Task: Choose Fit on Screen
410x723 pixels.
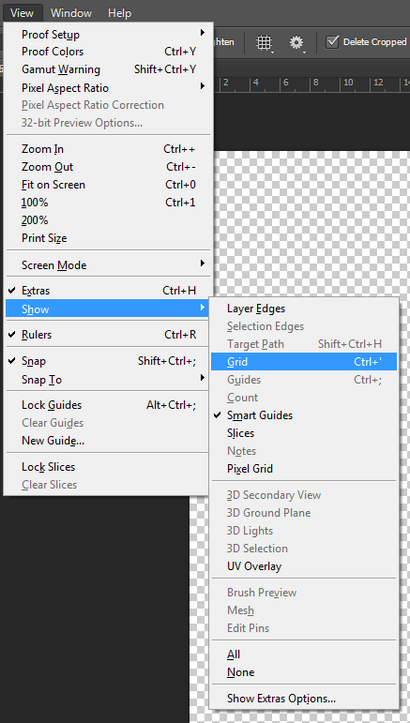Action: pos(108,185)
